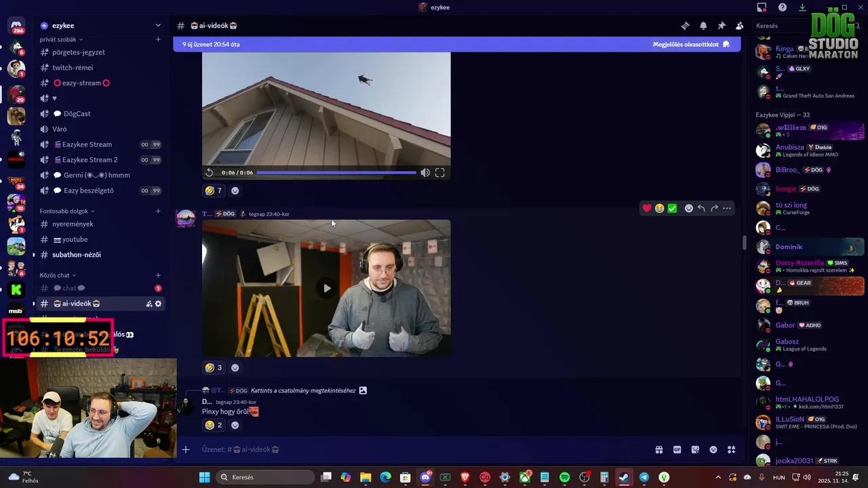Collapse the Közös chat category
The width and height of the screenshot is (868, 488).
click(x=58, y=275)
